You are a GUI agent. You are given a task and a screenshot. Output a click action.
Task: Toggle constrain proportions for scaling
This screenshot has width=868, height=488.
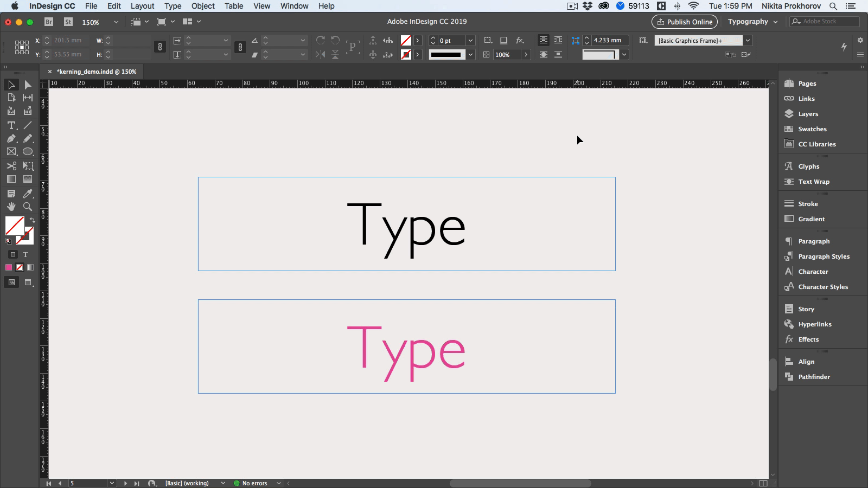[240, 47]
